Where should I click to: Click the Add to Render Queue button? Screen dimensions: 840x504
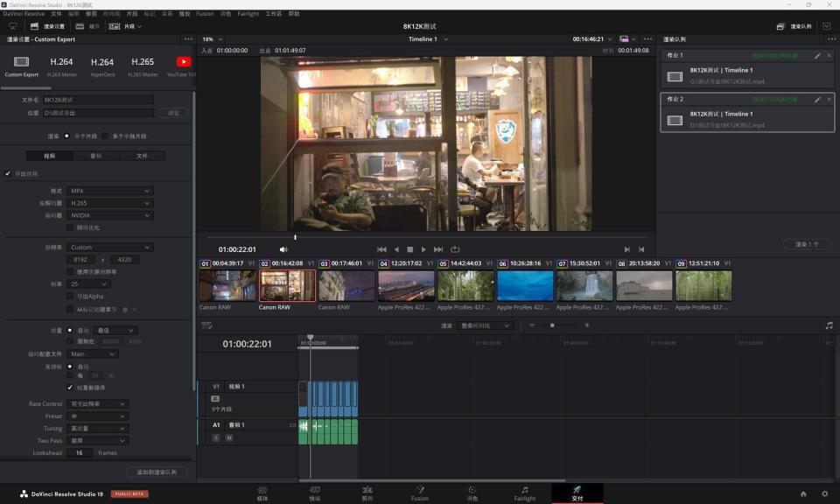[157, 472]
